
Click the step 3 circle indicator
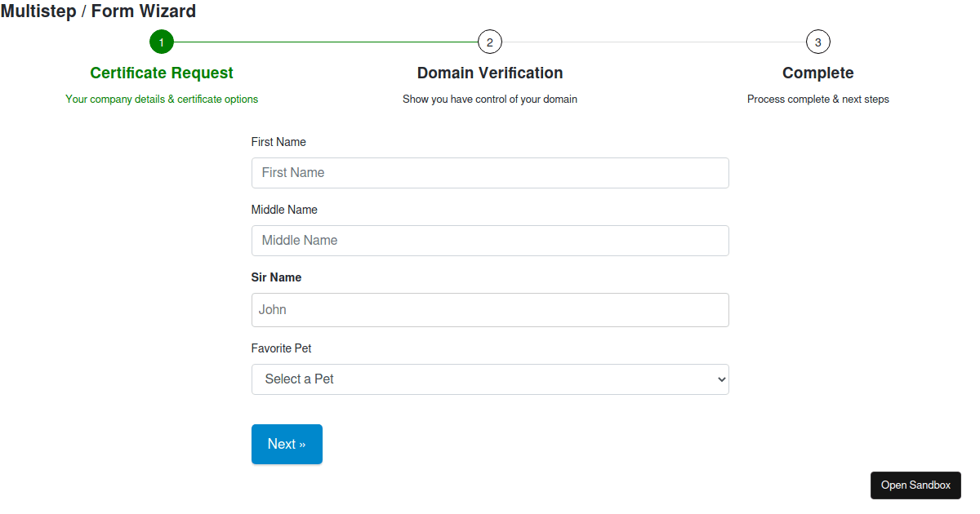(817, 42)
